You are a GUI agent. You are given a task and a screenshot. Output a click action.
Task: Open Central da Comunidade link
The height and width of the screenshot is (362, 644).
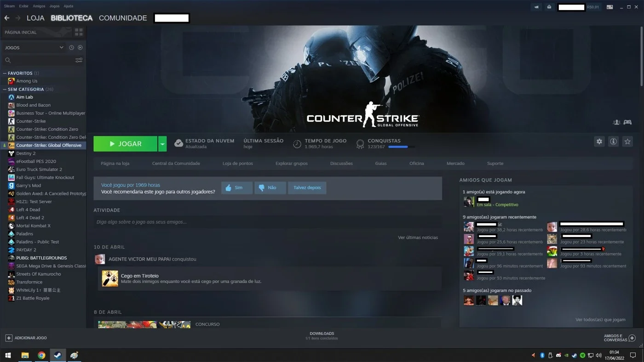click(176, 164)
